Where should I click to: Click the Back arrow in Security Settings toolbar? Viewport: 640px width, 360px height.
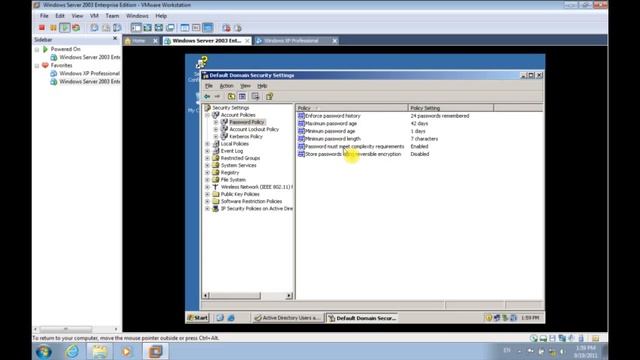coord(207,97)
